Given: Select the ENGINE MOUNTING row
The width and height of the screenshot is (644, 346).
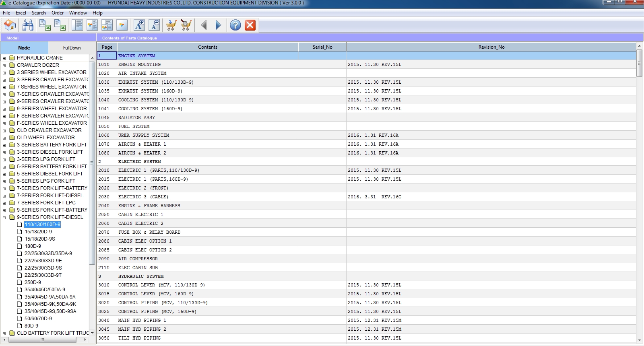Looking at the screenshot, I should [367, 64].
